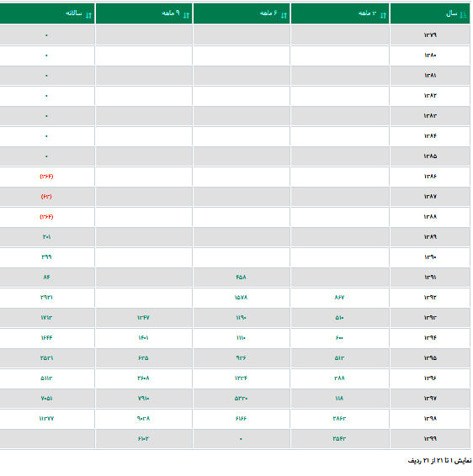The width and height of the screenshot is (473, 476).
Task: Click sort arrows icon for ۶ ماهه column
Action: point(284,15)
